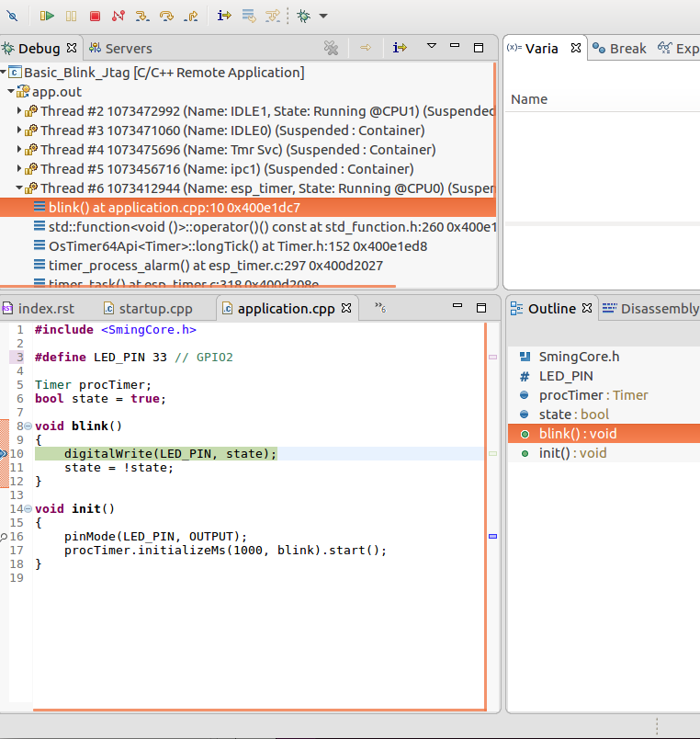This screenshot has width=700, height=739.
Task: Open the Servers view tab
Action: (128, 49)
